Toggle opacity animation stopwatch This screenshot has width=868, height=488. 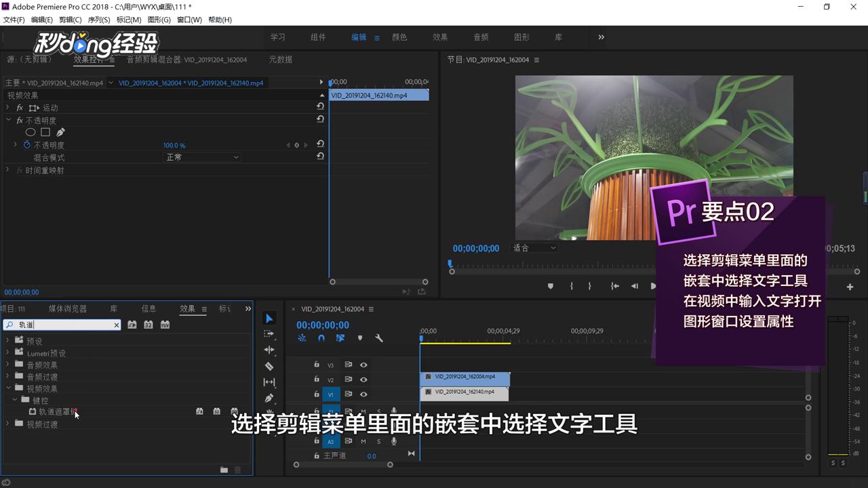(27, 145)
